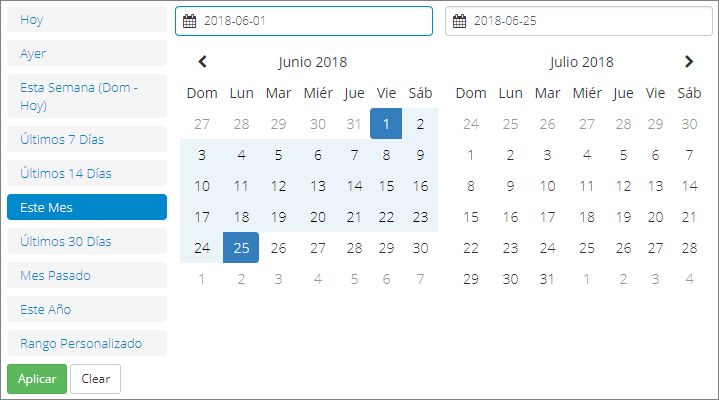Pick July 15 in the Julio calendar

tap(471, 217)
